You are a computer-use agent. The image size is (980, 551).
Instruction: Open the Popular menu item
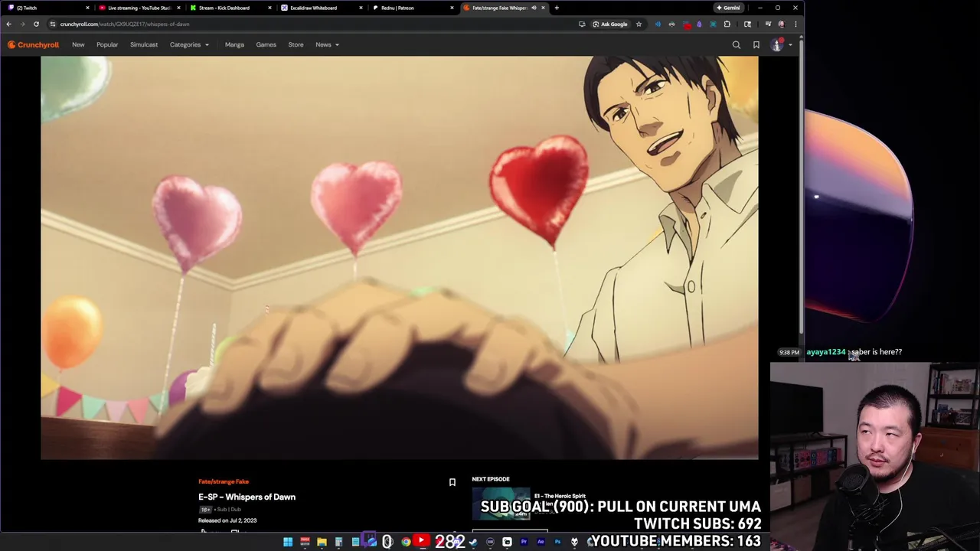(x=107, y=44)
